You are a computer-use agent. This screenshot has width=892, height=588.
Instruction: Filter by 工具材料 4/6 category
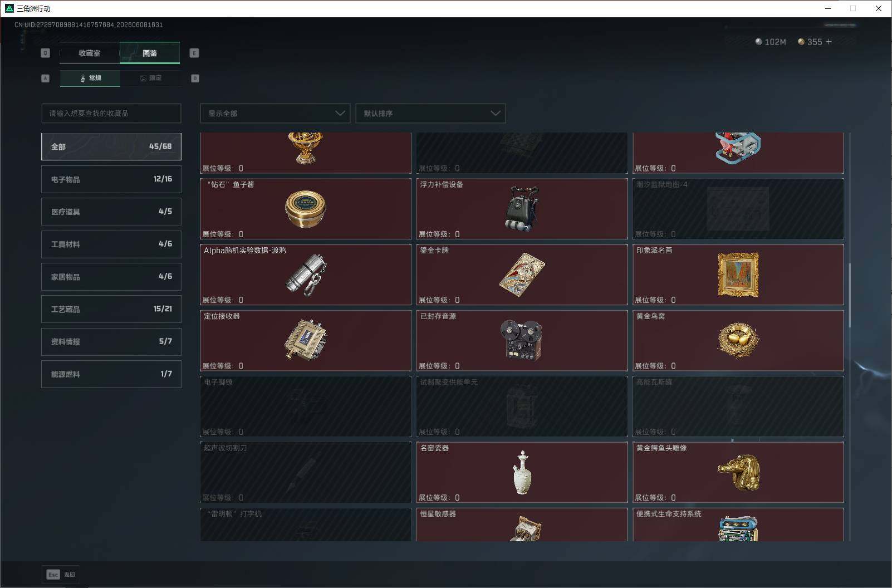(x=111, y=244)
